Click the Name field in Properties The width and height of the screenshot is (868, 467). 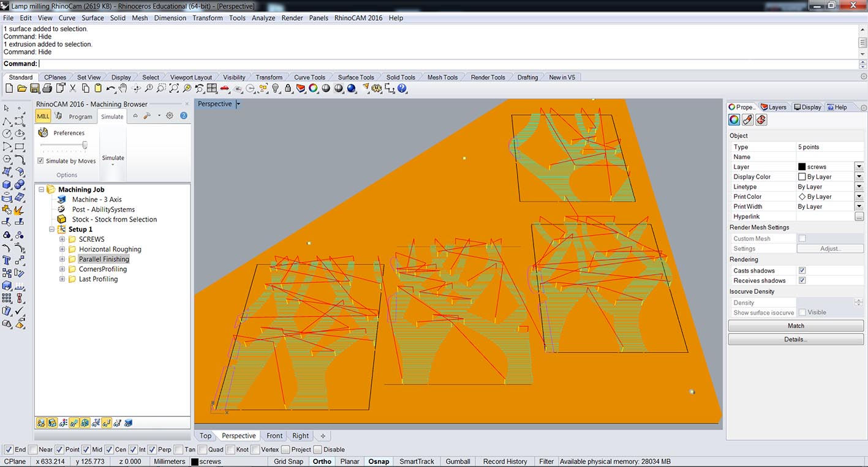point(829,157)
